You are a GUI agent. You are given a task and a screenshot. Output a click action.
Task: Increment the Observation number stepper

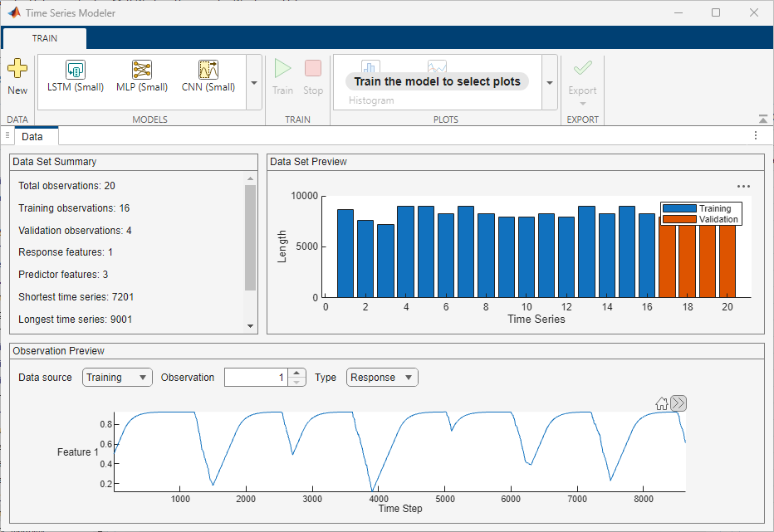297,373
